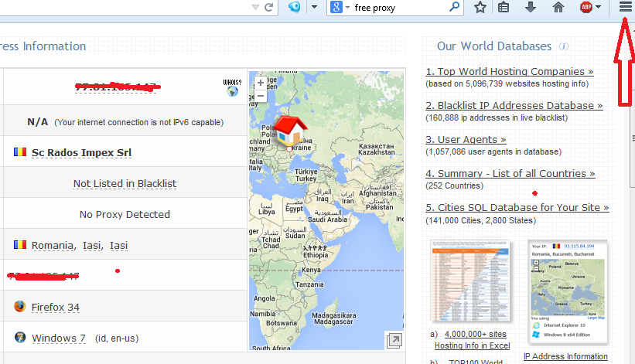635x364 pixels.
Task: Go to the home page icon
Action: click(x=558, y=7)
